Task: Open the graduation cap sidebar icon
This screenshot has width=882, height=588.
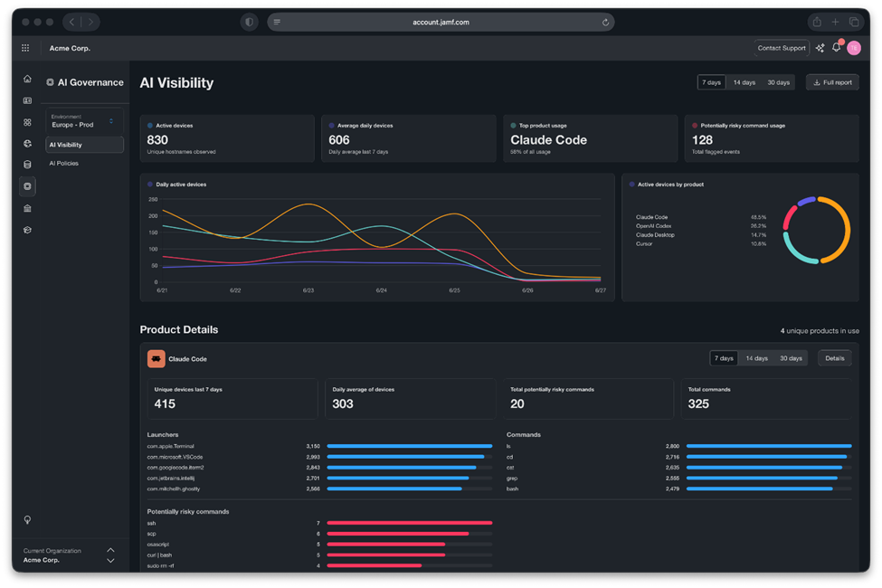Action: point(27,230)
